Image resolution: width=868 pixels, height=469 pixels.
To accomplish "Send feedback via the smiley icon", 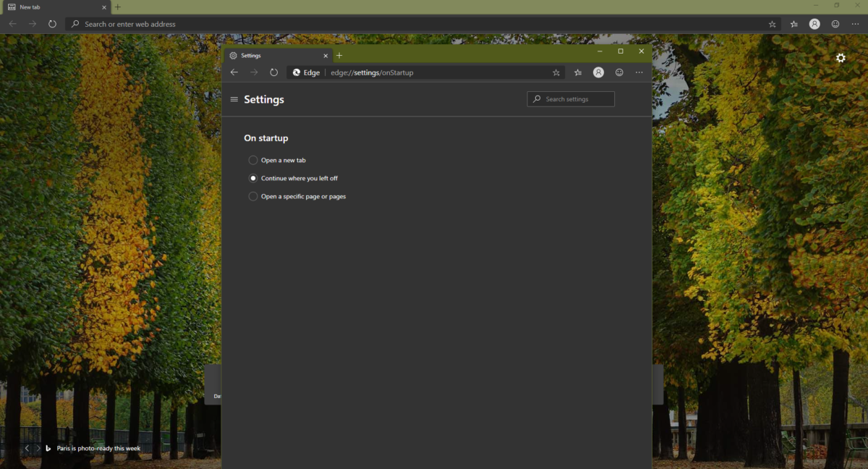I will 619,72.
